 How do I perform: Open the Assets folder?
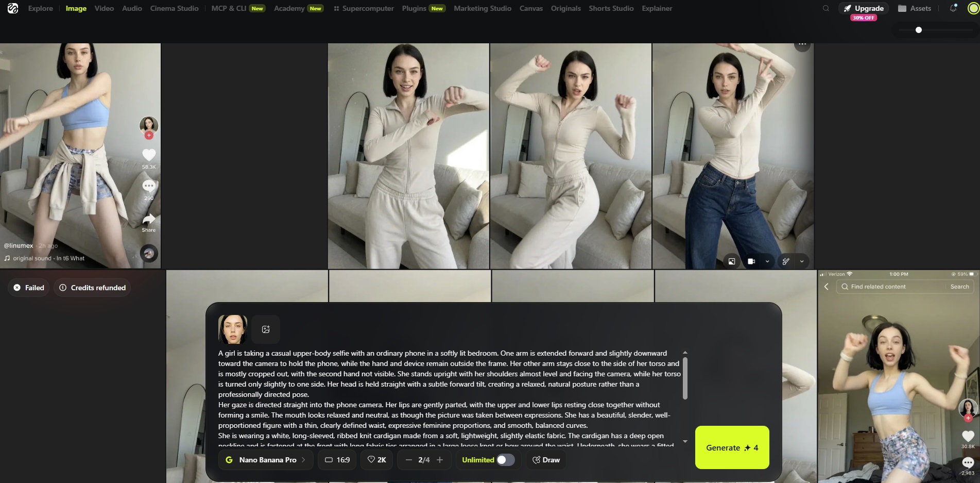point(915,8)
